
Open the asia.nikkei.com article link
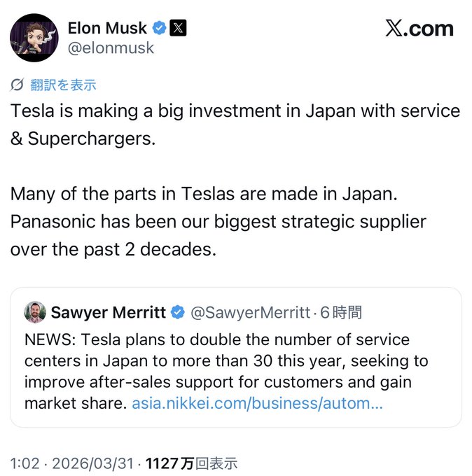[257, 404]
